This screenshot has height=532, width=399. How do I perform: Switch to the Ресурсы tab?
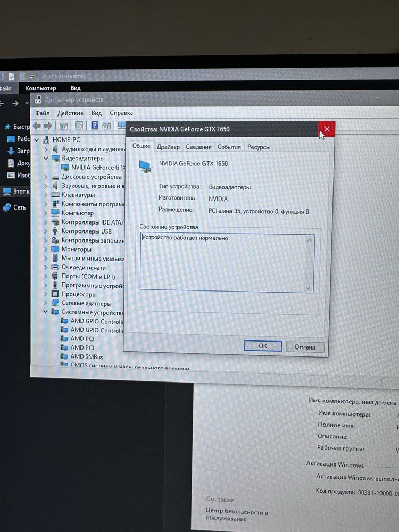tap(259, 147)
